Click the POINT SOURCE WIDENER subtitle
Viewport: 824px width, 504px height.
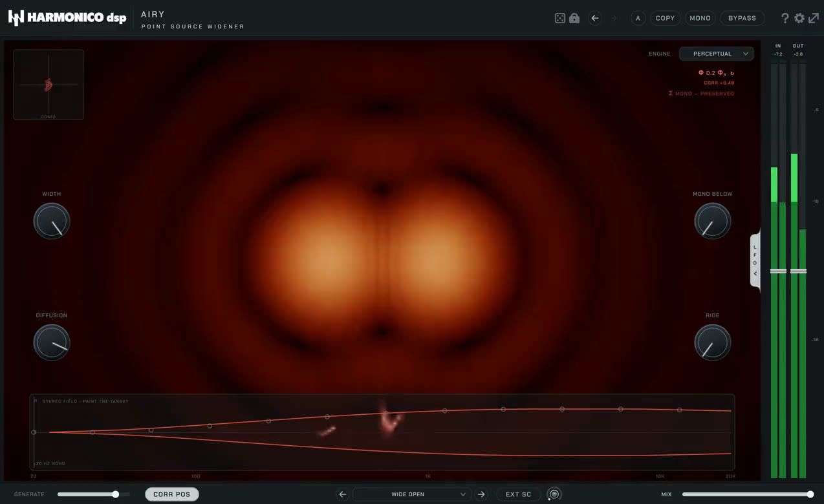(x=193, y=26)
